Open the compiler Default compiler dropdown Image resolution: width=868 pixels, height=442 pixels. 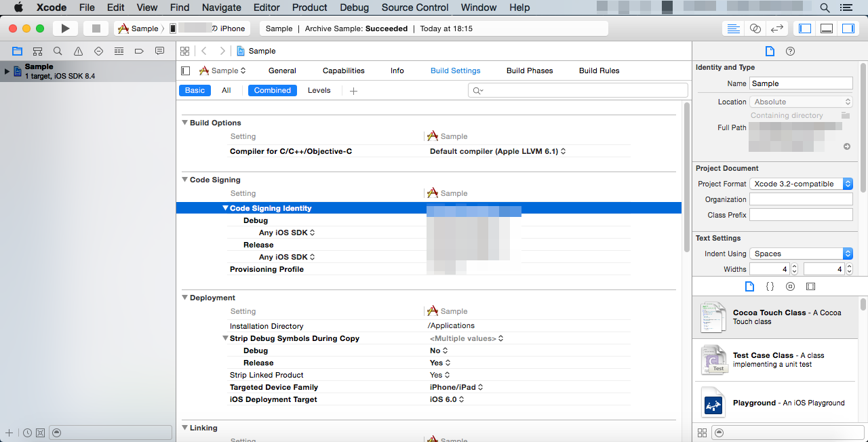click(x=498, y=151)
